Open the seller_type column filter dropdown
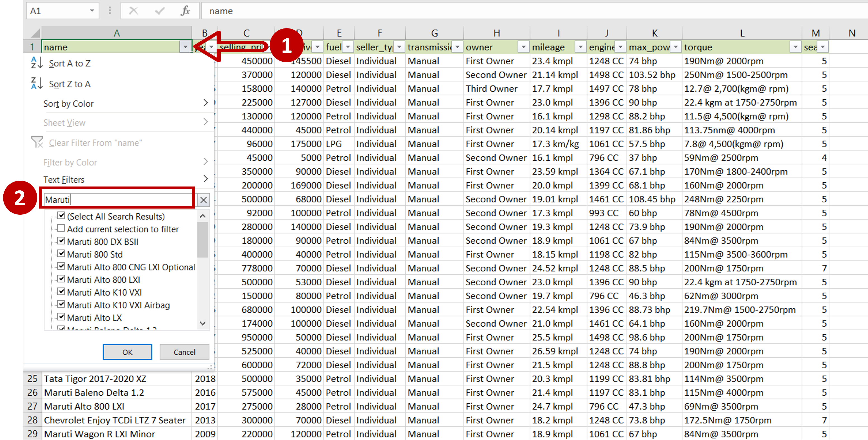 pos(399,47)
